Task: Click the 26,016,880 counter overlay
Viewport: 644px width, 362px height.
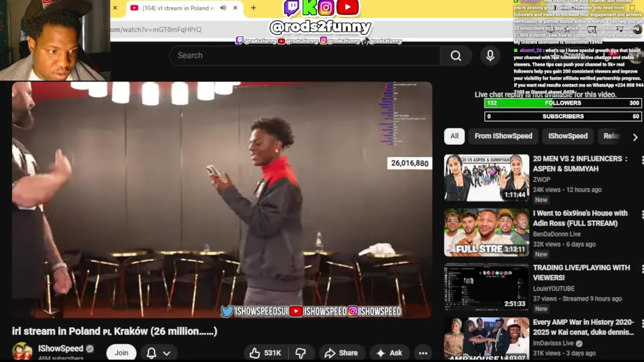Action: [x=410, y=163]
